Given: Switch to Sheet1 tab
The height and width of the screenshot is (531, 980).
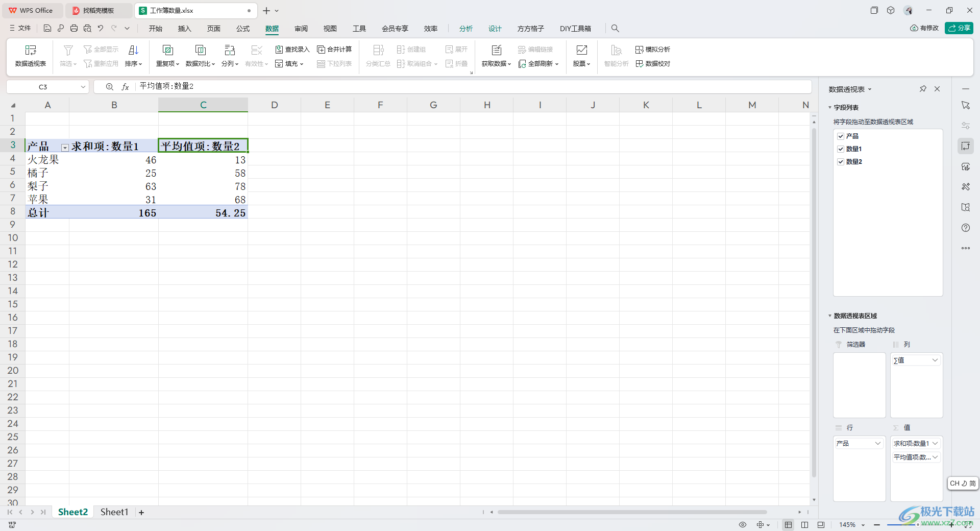Looking at the screenshot, I should pos(114,512).
